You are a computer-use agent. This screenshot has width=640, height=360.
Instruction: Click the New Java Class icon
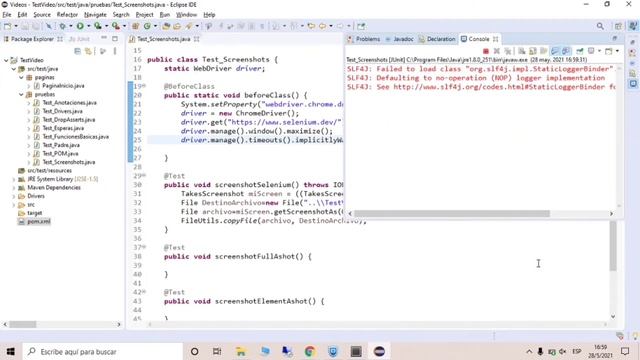(x=147, y=26)
